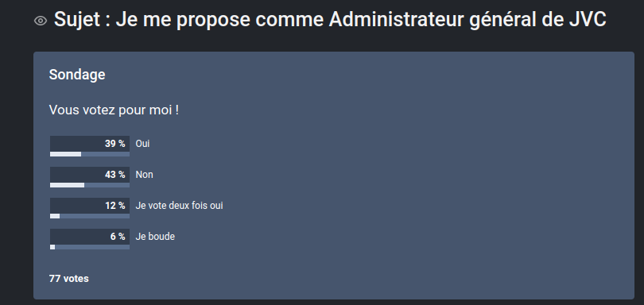
Task: Click the white filled portion of Oui progress bar
Action: (66, 154)
